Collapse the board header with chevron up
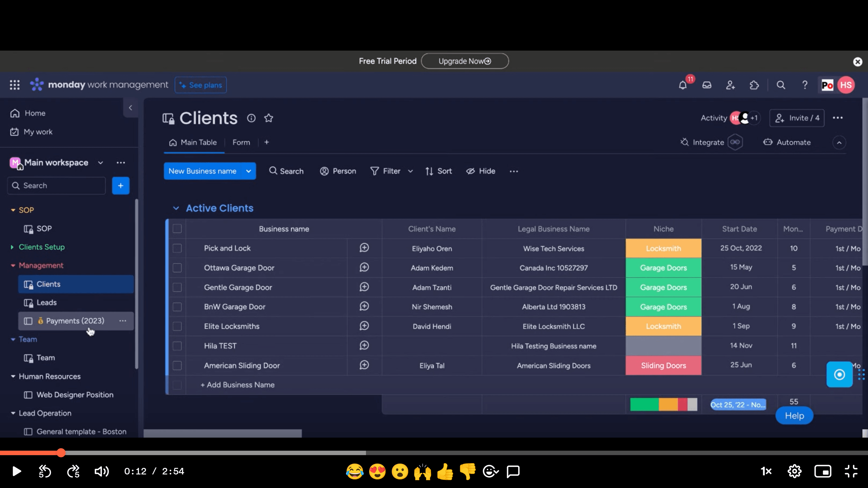The width and height of the screenshot is (868, 488). click(839, 143)
